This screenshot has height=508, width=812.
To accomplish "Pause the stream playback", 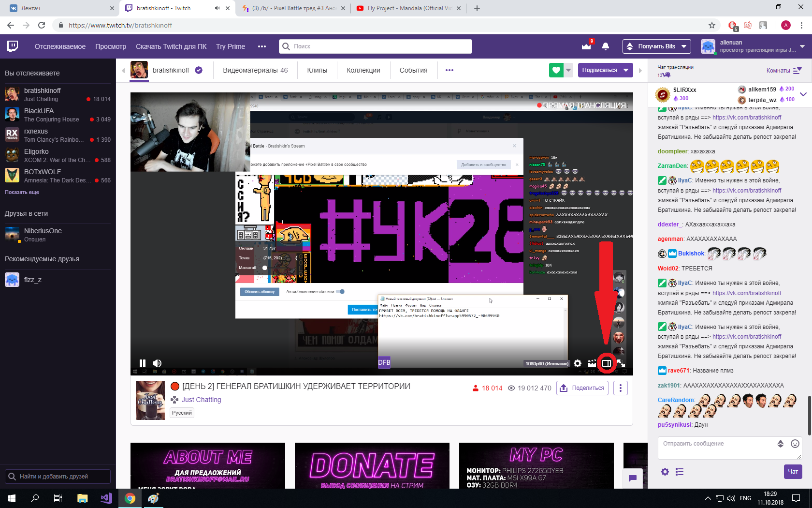I will click(143, 363).
